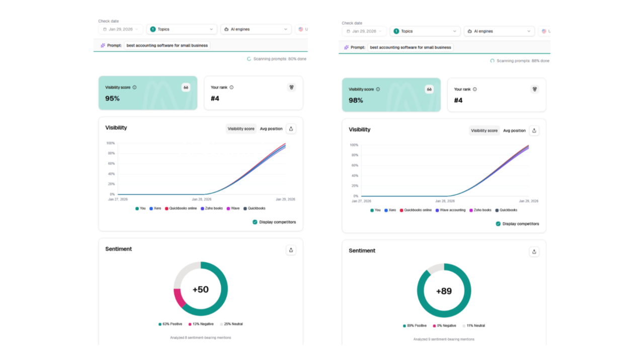Viewport: 644px width, 362px height.
Task: Click trophy icon in left Your rank card
Action: click(291, 87)
